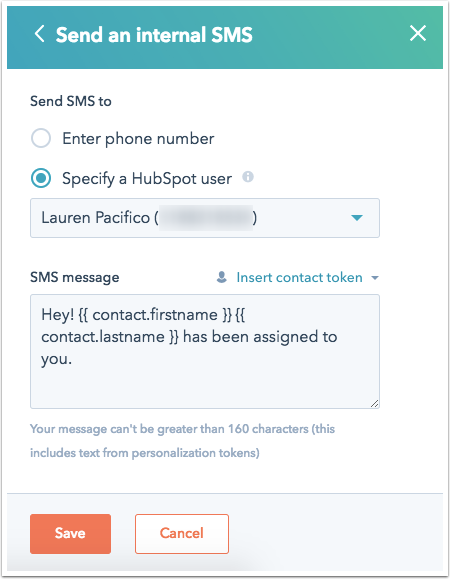
Task: Click the SMS message field label
Action: 75,277
